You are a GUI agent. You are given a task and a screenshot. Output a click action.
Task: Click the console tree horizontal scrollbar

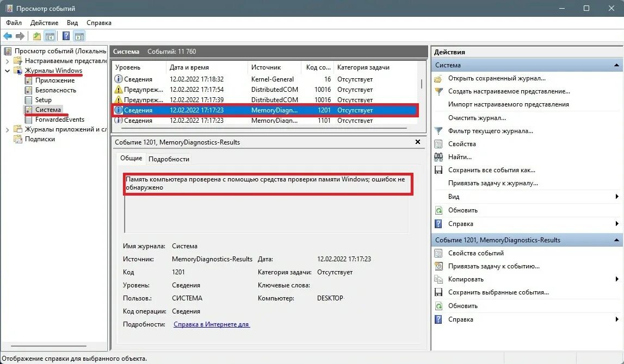[48, 346]
